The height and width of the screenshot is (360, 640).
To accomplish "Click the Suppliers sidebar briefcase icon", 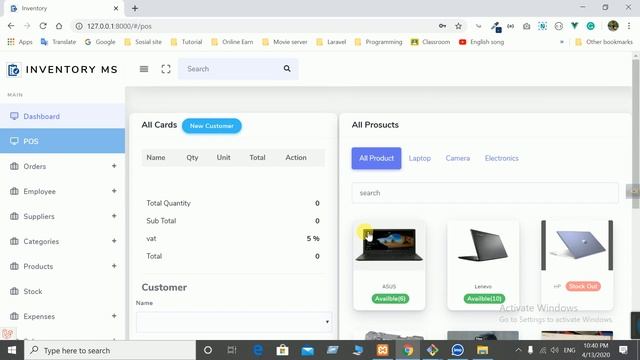I will 14,216.
